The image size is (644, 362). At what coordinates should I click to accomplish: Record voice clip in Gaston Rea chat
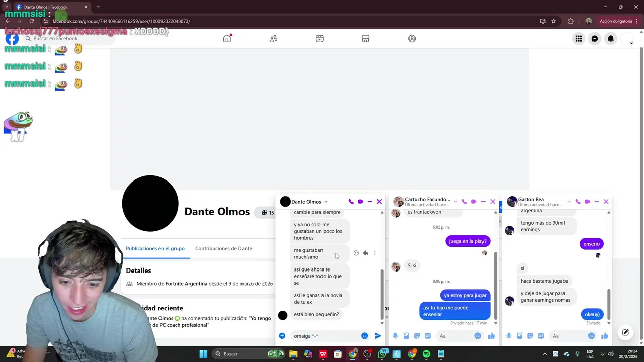coord(509,336)
